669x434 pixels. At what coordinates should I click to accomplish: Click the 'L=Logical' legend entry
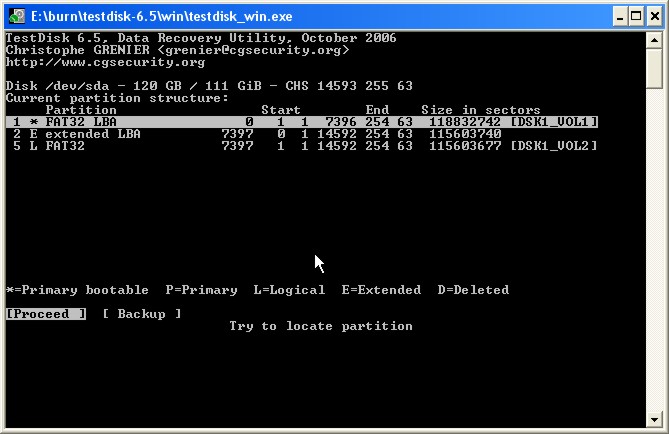(x=289, y=290)
